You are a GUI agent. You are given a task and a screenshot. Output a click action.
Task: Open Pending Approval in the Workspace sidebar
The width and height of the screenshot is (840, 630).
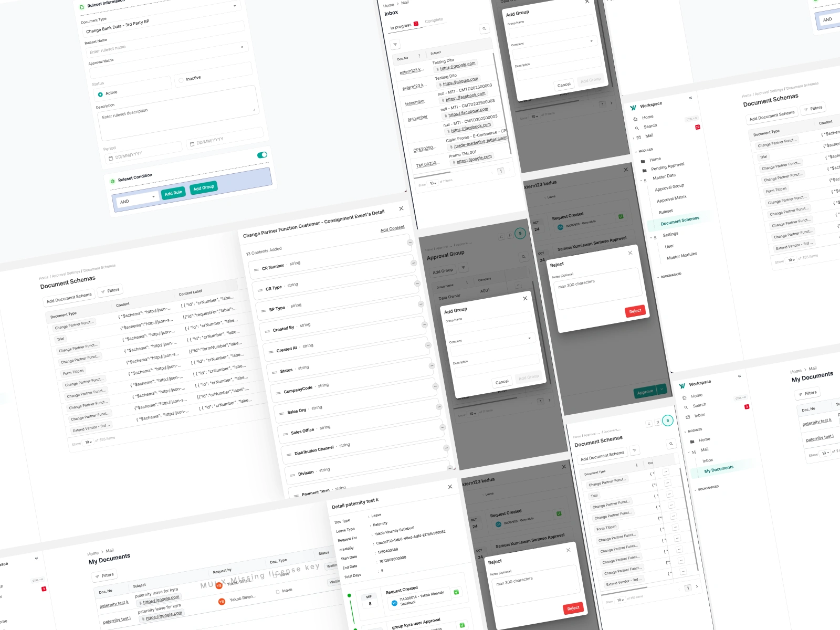[x=668, y=166]
